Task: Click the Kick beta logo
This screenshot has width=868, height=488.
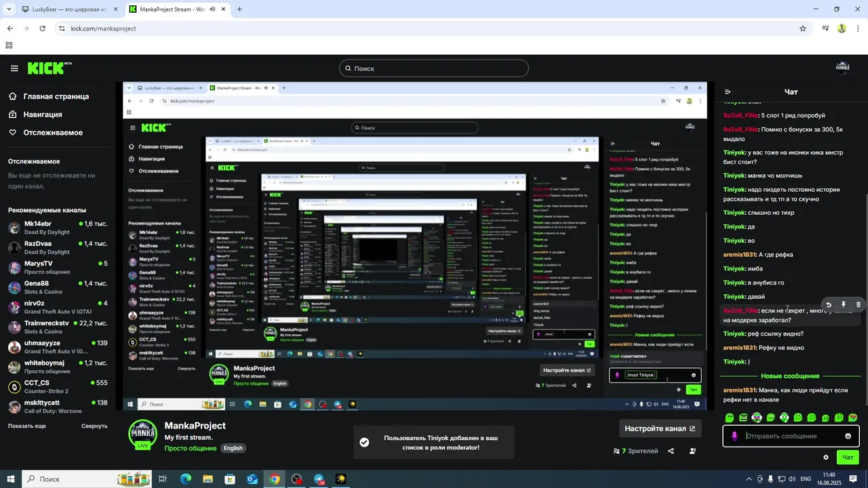Action: (x=50, y=68)
